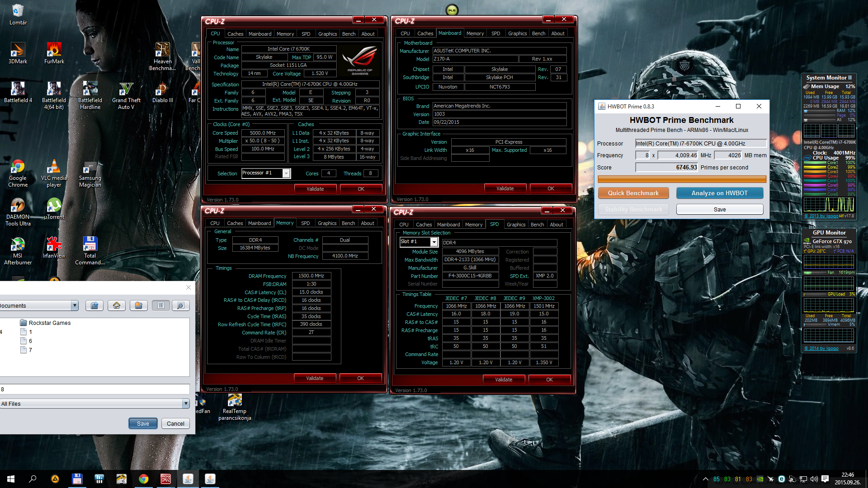
Task: Launch the FurMark desktop icon
Action: pos(54,53)
